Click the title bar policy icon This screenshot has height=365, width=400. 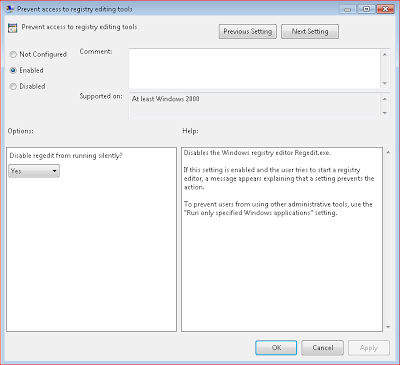pyautogui.click(x=10, y=9)
